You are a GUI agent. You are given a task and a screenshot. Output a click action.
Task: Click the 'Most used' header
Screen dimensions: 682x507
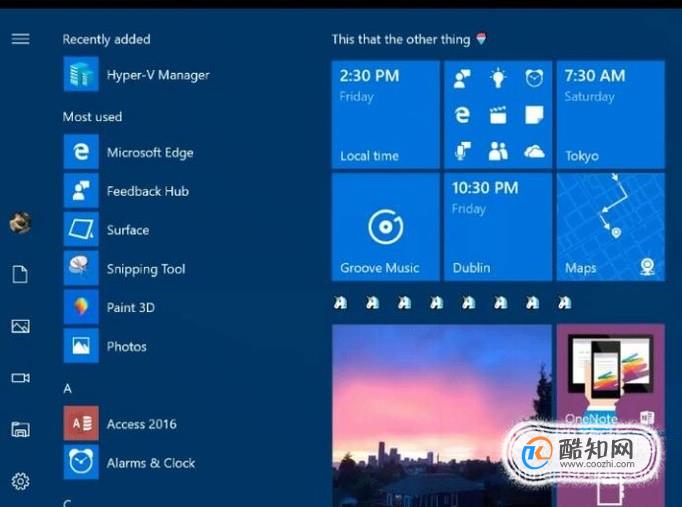pos(92,117)
